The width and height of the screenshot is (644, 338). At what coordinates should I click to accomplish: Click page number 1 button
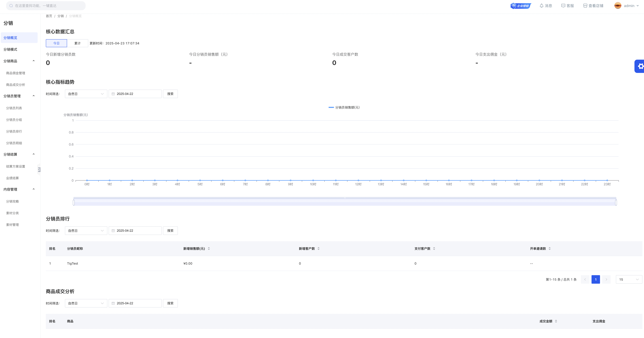click(596, 280)
